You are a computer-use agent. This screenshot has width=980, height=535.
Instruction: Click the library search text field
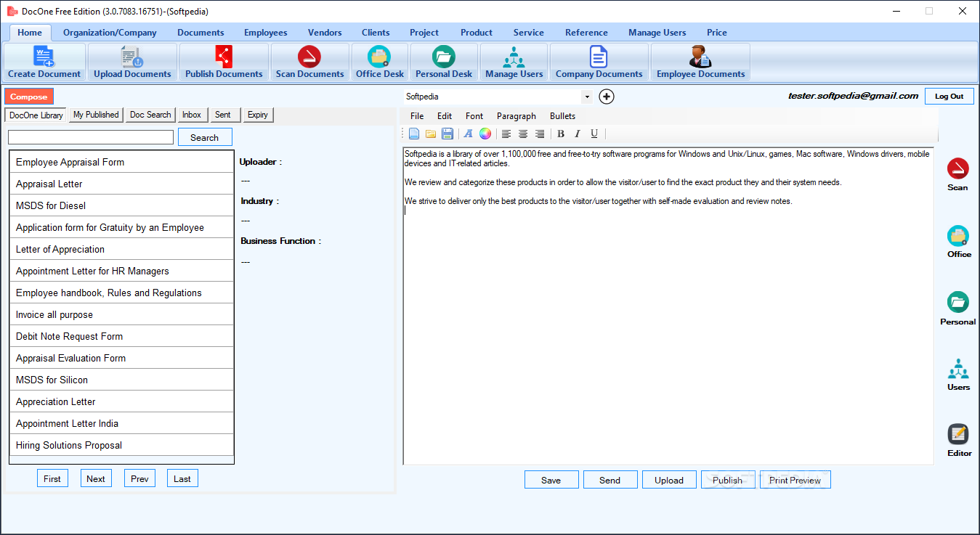91,137
